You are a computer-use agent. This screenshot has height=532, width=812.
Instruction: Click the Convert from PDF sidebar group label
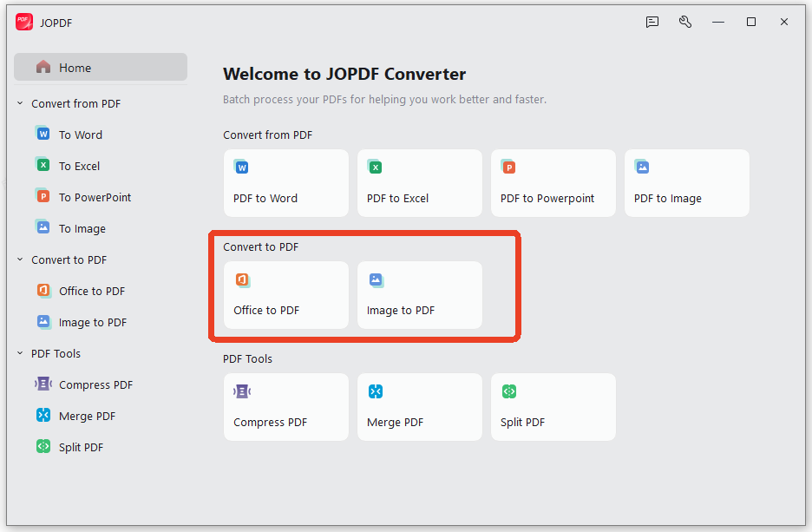tap(75, 103)
